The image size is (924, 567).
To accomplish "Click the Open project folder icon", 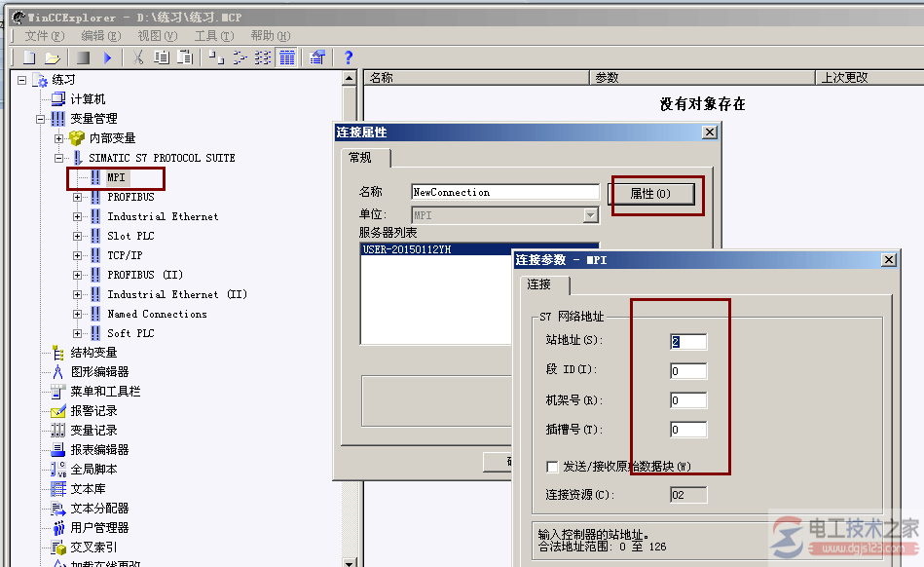I will 53,57.
